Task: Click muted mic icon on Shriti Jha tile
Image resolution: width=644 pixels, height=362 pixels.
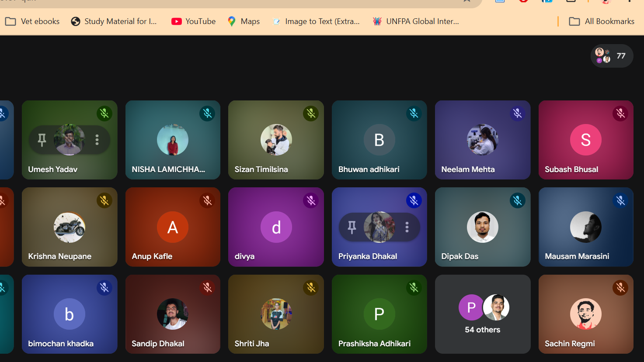Action: tap(311, 287)
